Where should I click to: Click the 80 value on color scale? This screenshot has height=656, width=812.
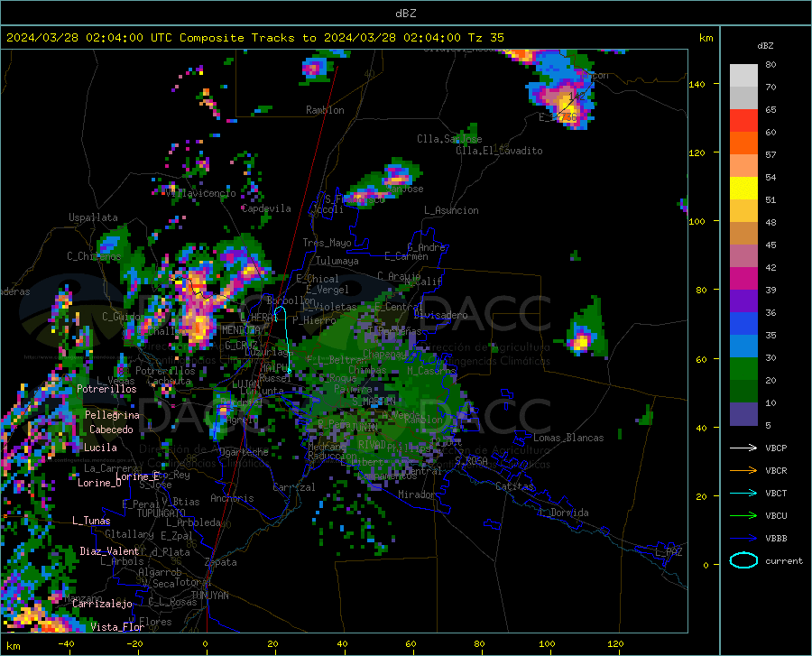770,65
